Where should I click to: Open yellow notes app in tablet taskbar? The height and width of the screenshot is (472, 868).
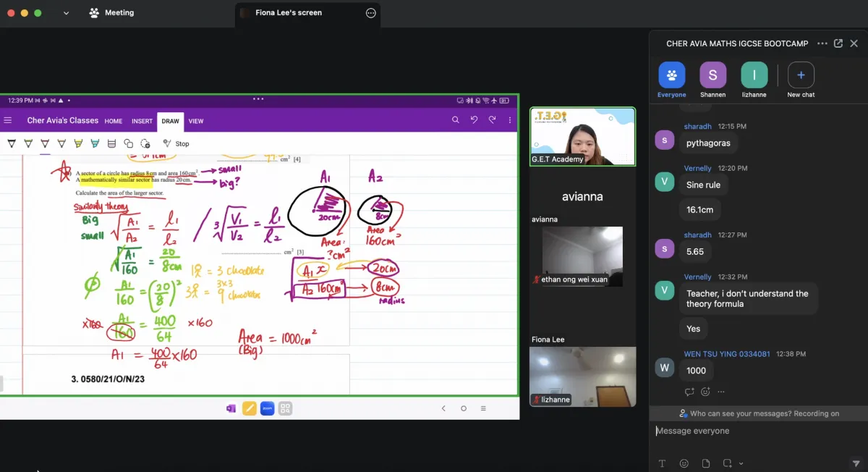click(x=250, y=408)
